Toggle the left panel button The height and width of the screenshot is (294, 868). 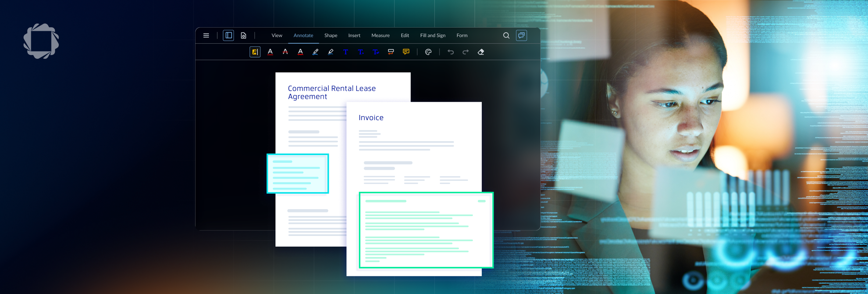(x=228, y=36)
